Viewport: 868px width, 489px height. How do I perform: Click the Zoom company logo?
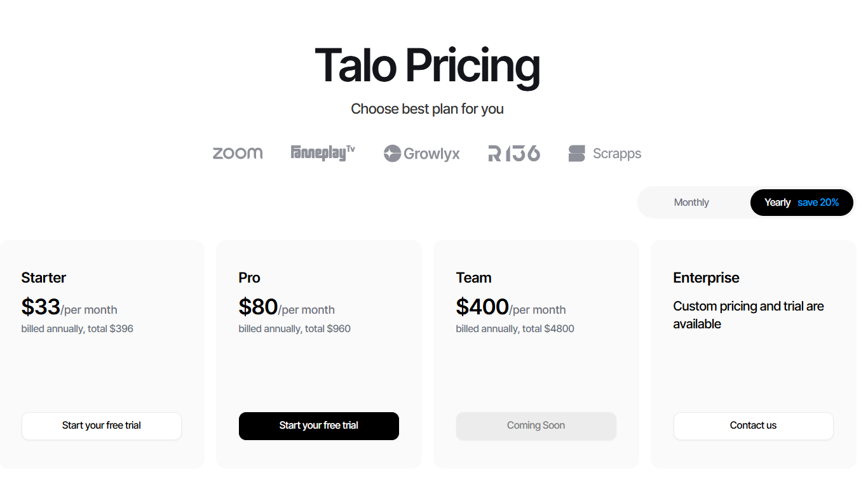click(x=238, y=153)
